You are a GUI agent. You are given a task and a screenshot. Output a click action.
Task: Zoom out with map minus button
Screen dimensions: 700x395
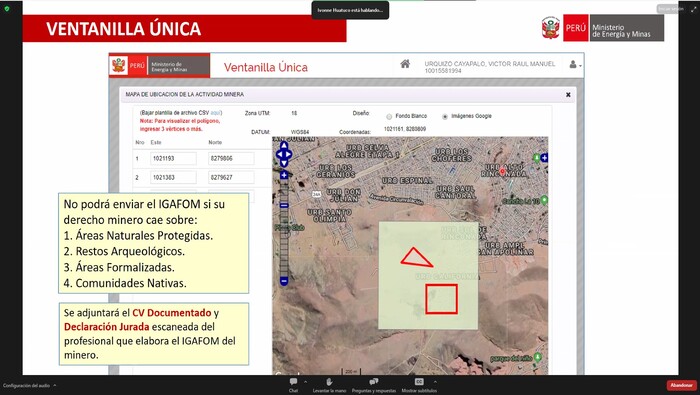click(284, 281)
